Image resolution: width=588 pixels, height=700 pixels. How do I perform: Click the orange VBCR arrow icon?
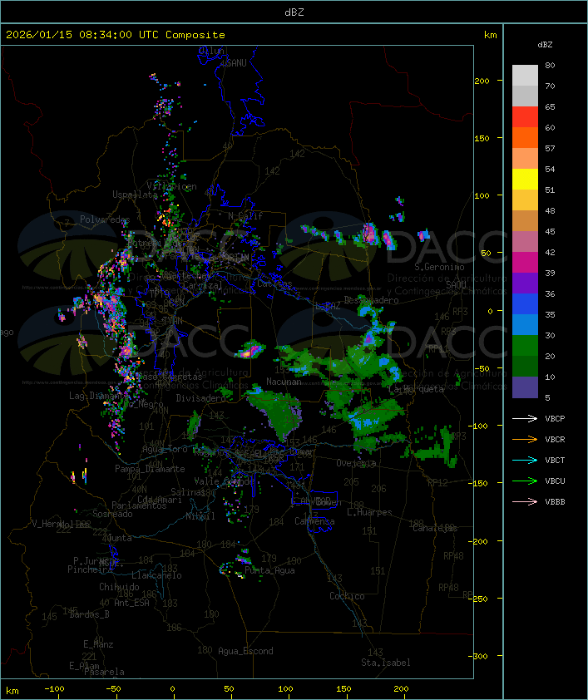tap(525, 439)
